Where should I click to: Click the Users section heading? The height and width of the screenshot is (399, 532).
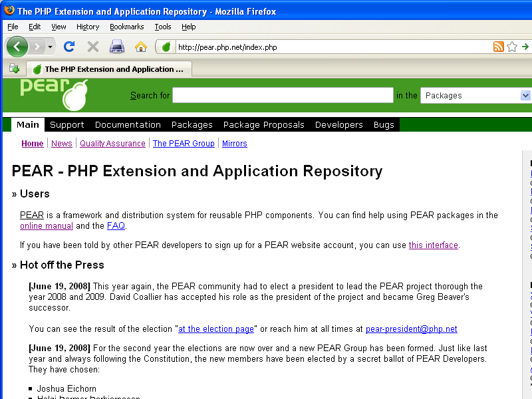click(35, 194)
